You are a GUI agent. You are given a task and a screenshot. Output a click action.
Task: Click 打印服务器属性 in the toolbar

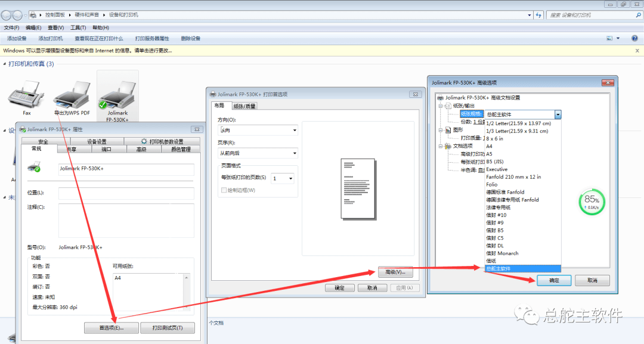(152, 38)
